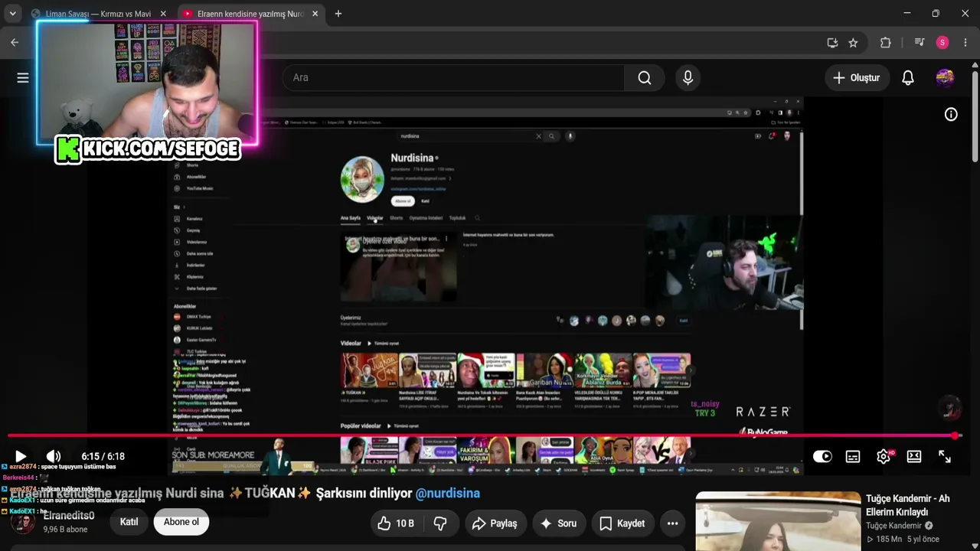Open the YouTube account avatar menu

click(945, 77)
